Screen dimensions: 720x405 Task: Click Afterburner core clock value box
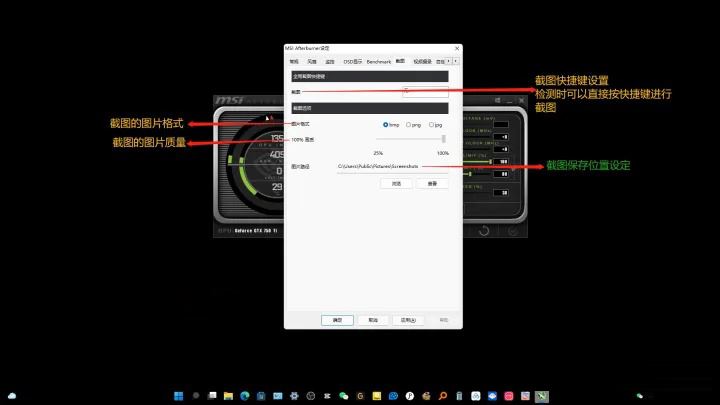[x=501, y=137]
